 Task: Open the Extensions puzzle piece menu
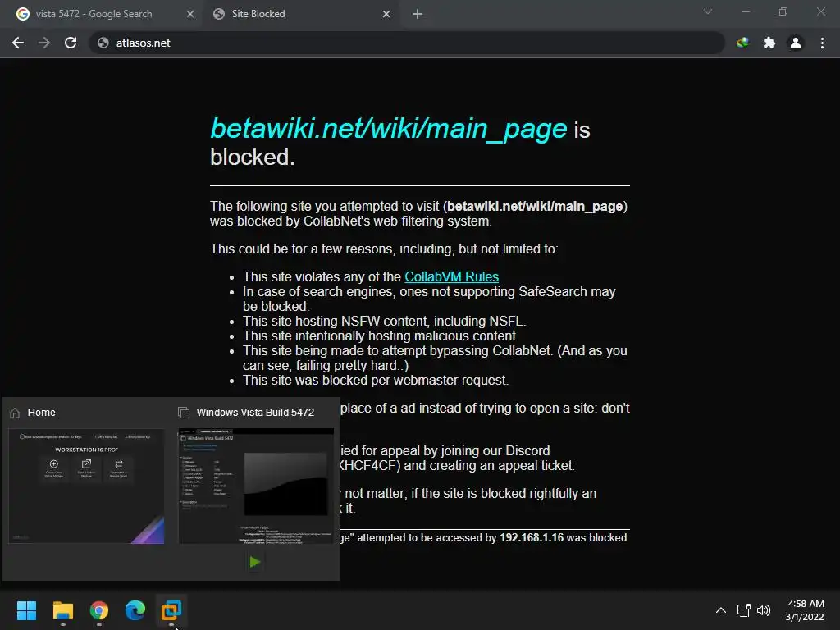769,43
